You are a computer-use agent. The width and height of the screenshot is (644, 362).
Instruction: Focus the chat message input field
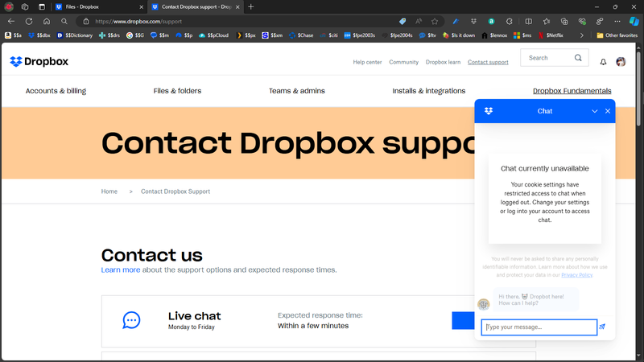coord(539,327)
